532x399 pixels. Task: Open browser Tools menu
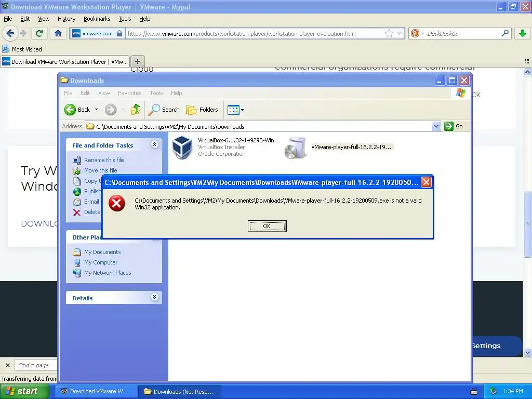click(125, 19)
